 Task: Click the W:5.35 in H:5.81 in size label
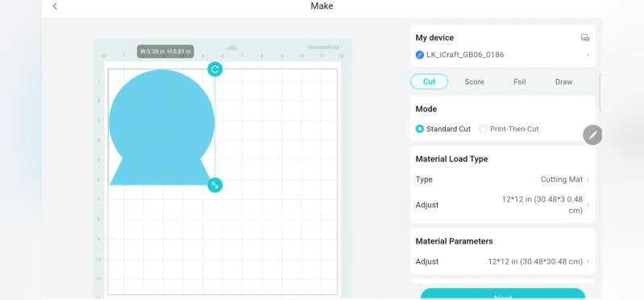pyautogui.click(x=165, y=52)
